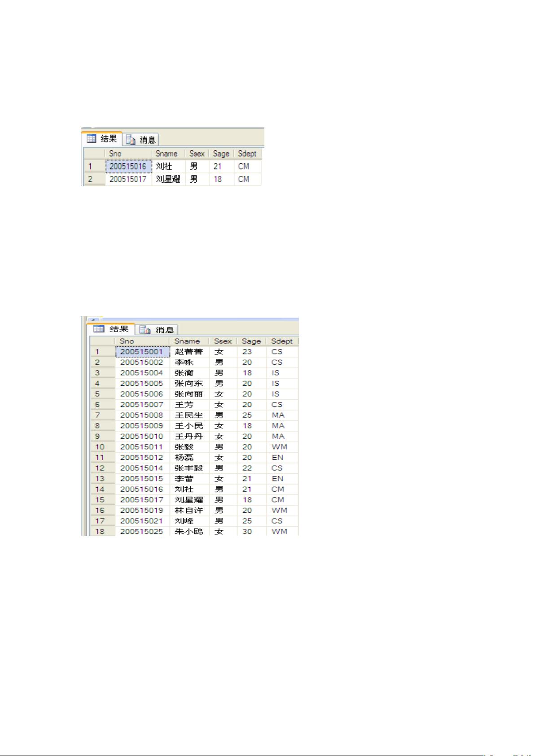Viewport: 535px width, 756px height.
Task: Select cell 200515009 in lower table
Action: tap(142, 426)
